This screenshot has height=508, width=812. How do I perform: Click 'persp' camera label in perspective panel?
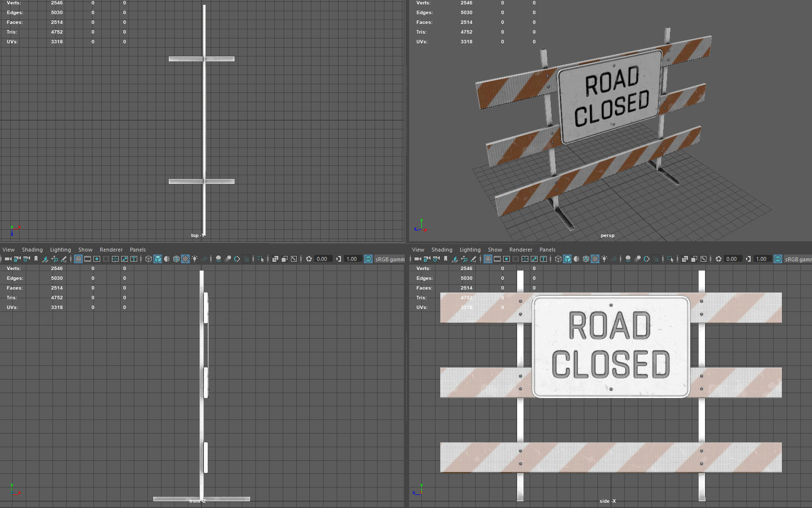(x=607, y=236)
